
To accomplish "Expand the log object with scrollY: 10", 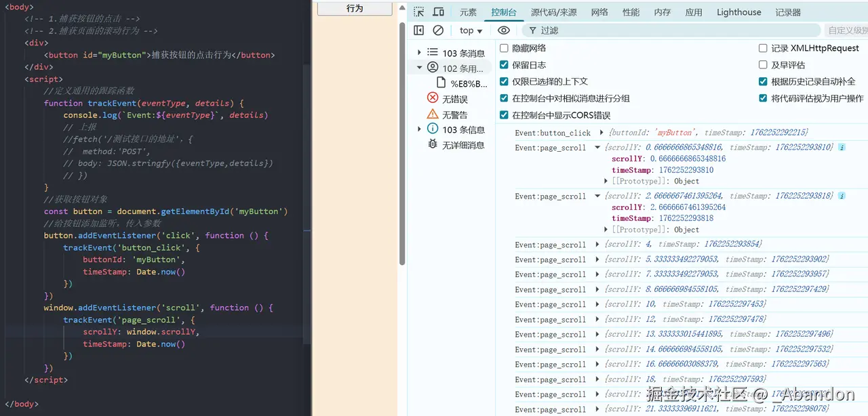I will [x=597, y=304].
